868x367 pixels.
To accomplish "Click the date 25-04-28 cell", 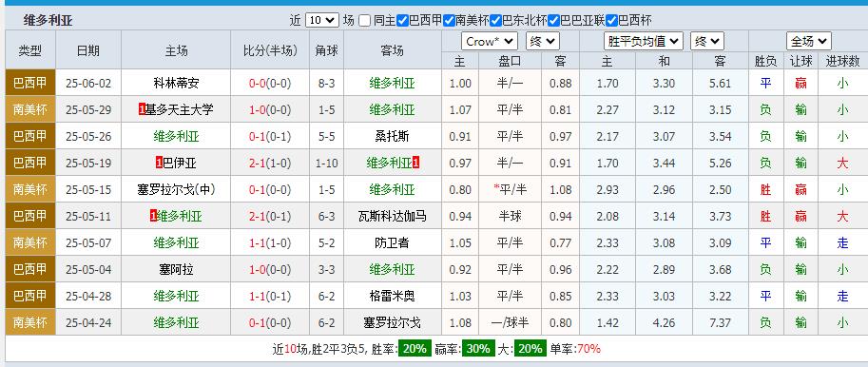I will (88, 296).
